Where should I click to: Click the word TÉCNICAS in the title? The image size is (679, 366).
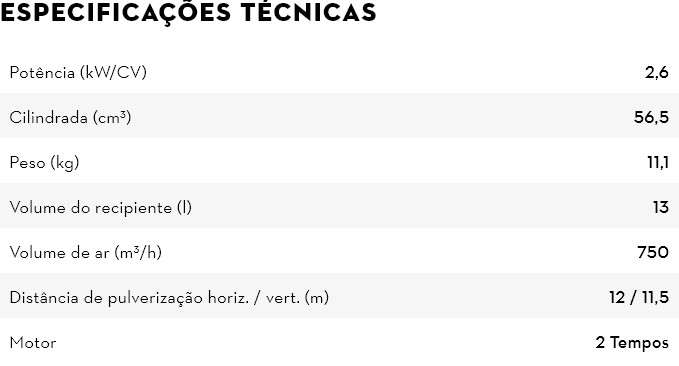pyautogui.click(x=309, y=12)
